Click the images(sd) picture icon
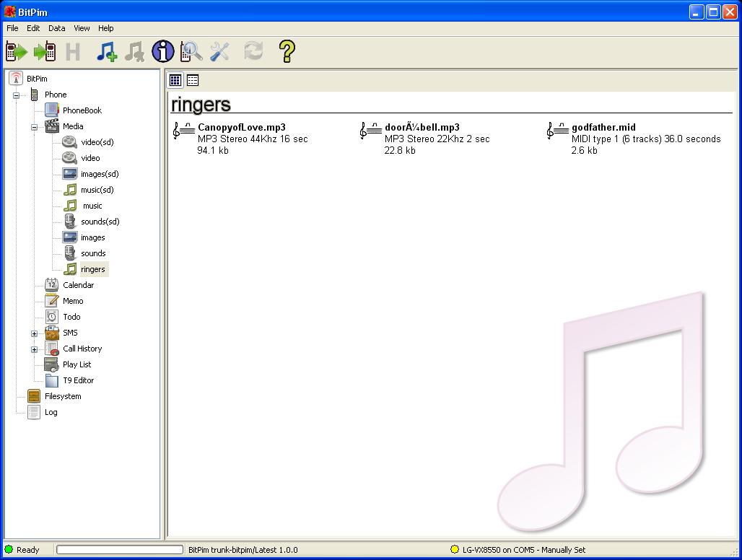The image size is (742, 560). (69, 174)
